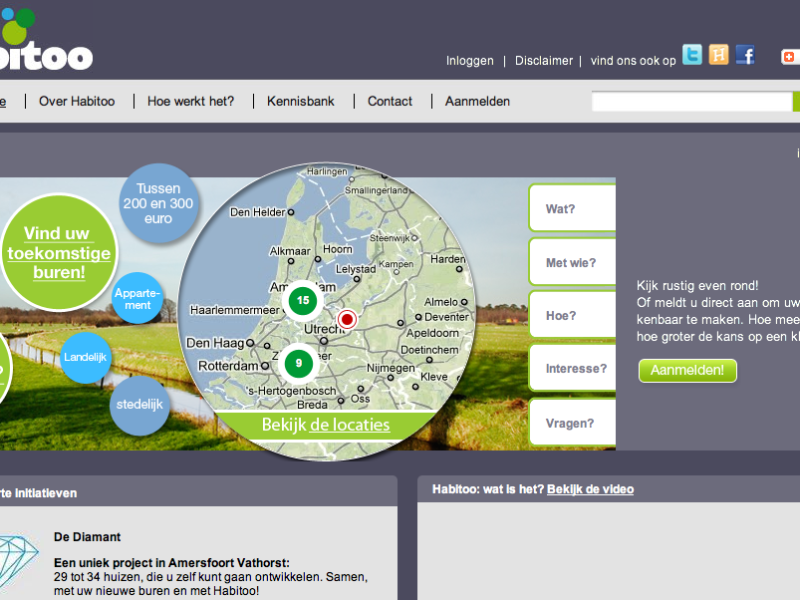Open the Vragen? tab
Image resolution: width=800 pixels, height=600 pixels.
tap(572, 422)
